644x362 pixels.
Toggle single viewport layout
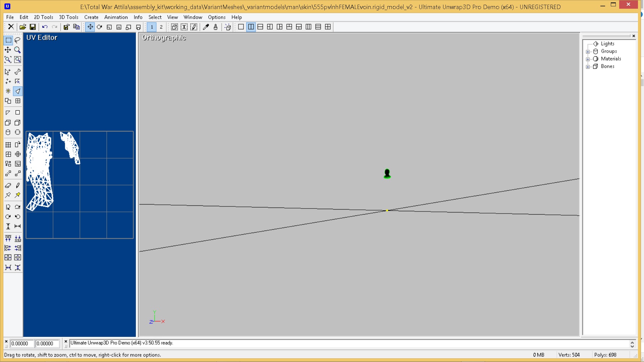click(x=241, y=27)
